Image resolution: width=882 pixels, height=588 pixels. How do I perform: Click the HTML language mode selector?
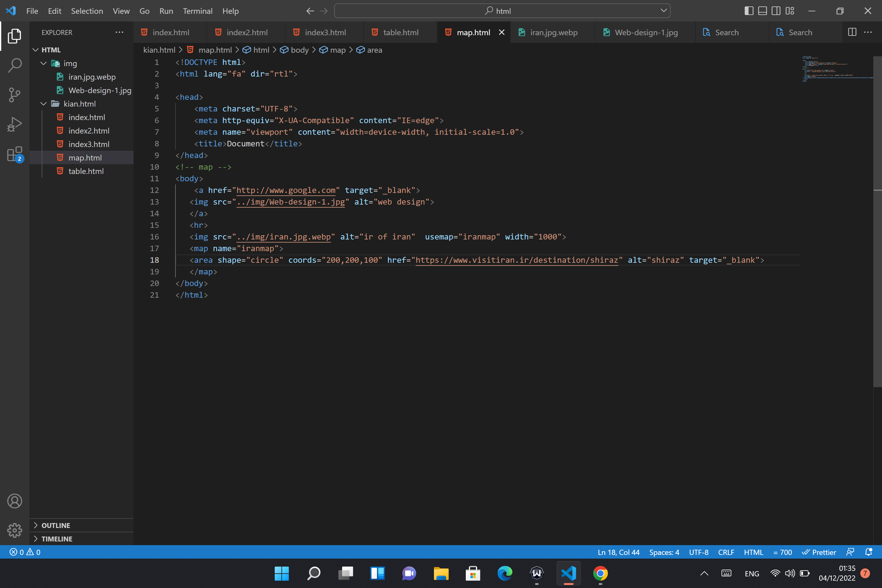coord(753,552)
